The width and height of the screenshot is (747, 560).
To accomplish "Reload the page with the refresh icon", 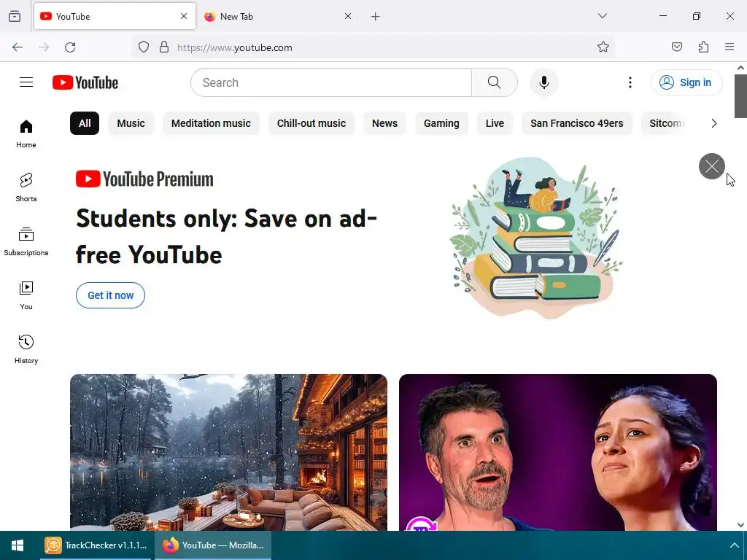I will 70,47.
